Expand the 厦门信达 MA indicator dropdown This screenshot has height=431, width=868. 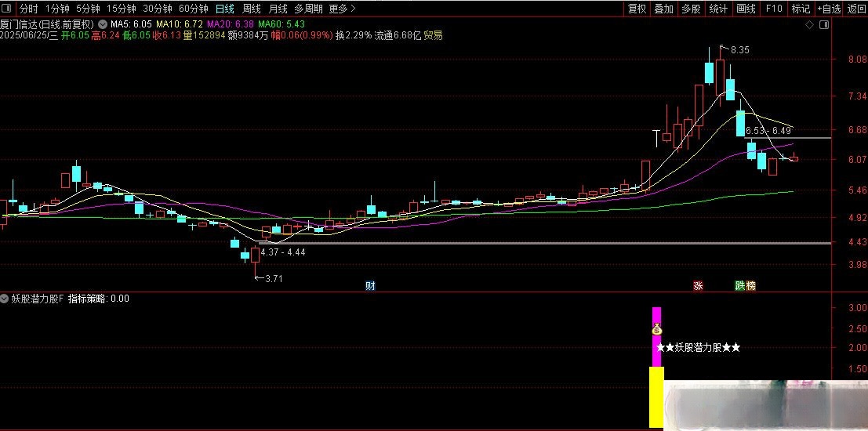[102, 24]
